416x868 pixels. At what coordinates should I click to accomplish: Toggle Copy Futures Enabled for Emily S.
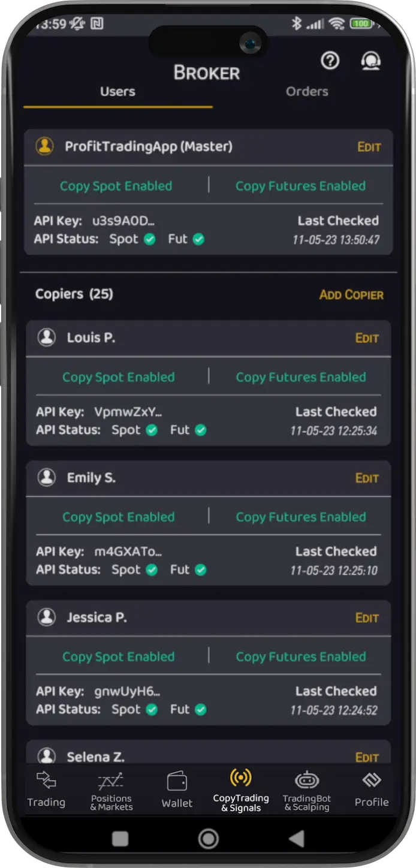point(301,517)
